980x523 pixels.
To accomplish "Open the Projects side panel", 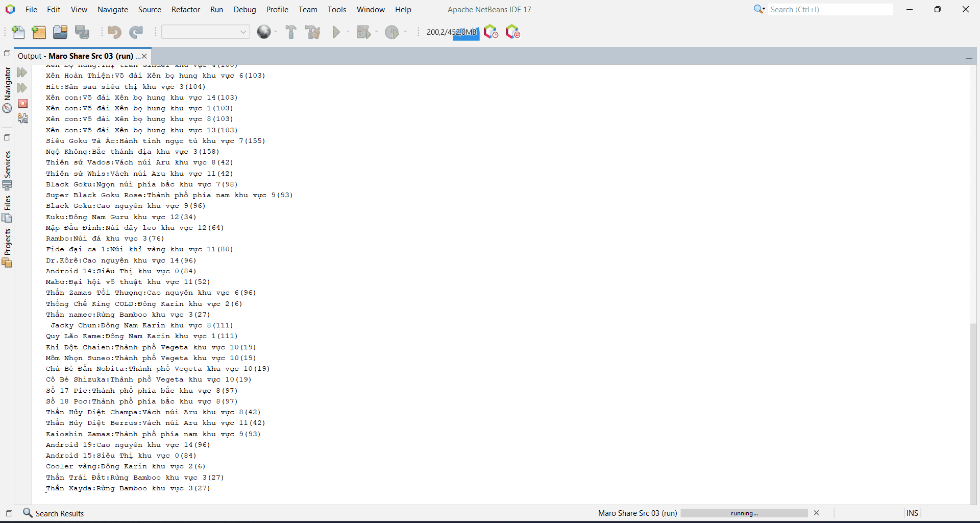I will [x=7, y=248].
